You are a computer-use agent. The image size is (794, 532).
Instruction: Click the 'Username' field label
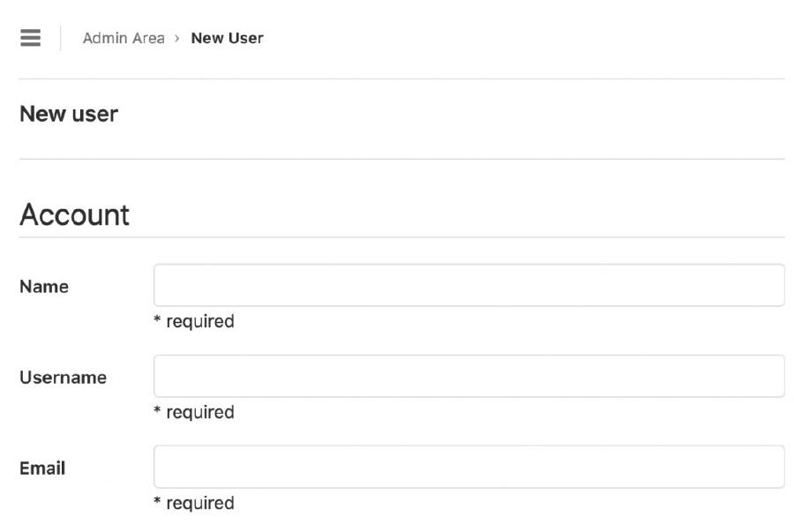click(64, 378)
